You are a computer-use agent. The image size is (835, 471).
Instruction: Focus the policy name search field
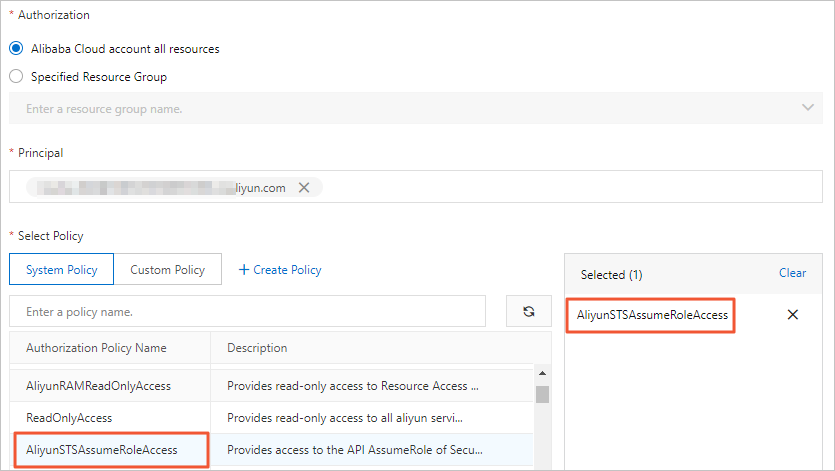[x=246, y=312]
